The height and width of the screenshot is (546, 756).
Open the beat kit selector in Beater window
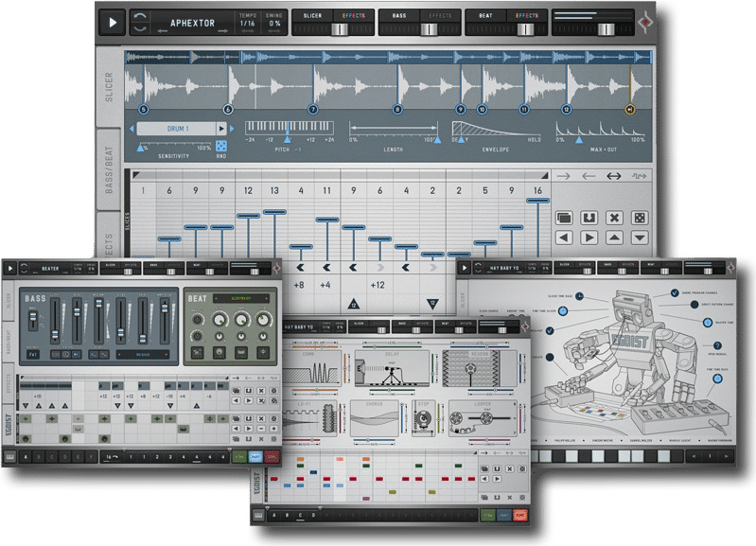point(241,299)
